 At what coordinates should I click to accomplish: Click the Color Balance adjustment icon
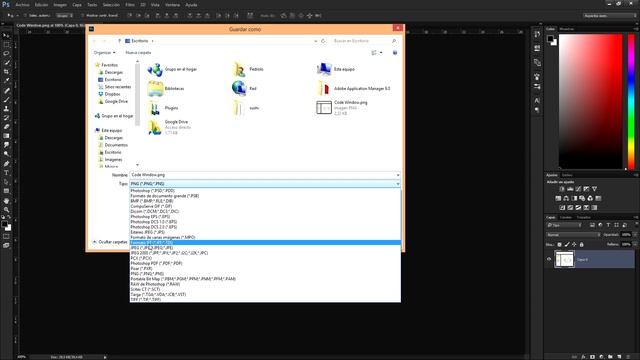(x=566, y=198)
